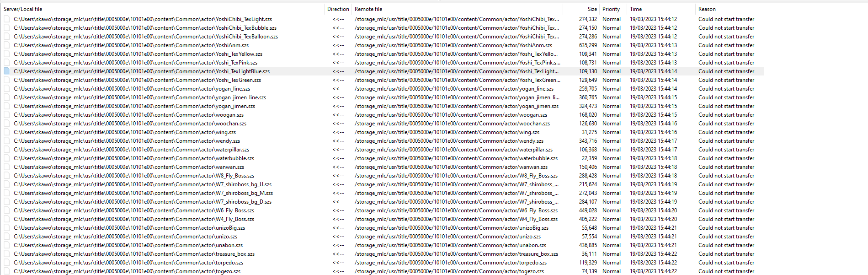
Task: Click the size value 449,028
Action: click(588, 210)
